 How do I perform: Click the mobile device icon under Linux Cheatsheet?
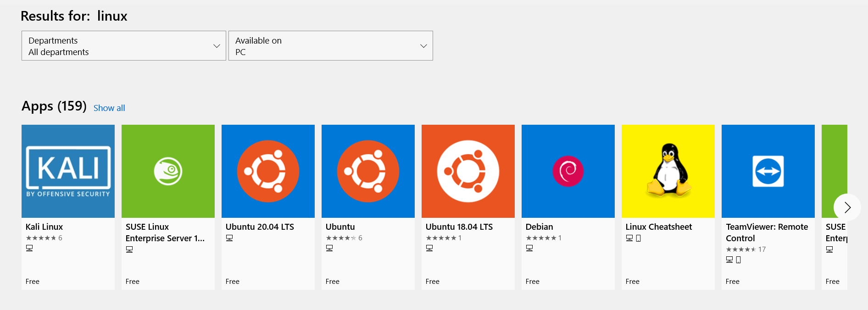point(638,238)
